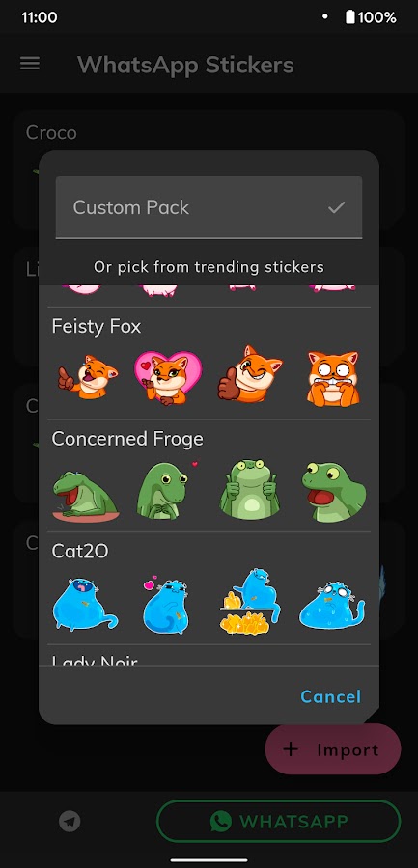This screenshot has height=868, width=418.
Task: Tap the Telegram paper-plane icon
Action: tap(70, 822)
